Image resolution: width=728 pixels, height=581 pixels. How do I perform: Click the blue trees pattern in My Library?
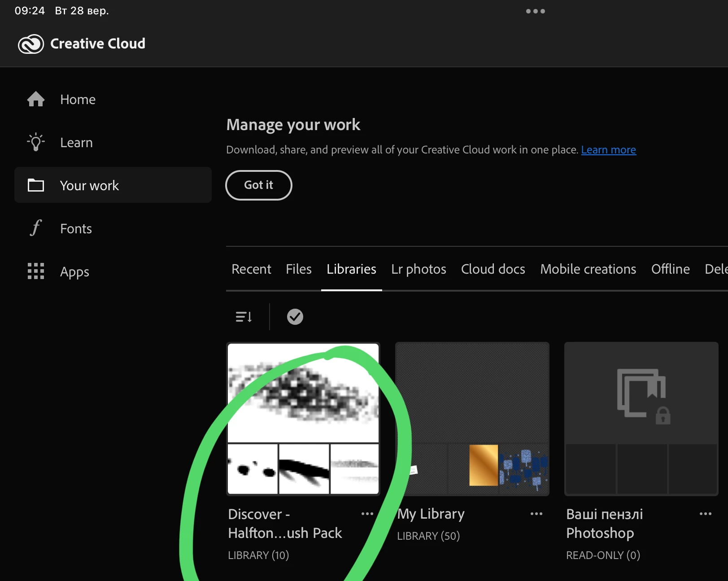tap(524, 468)
